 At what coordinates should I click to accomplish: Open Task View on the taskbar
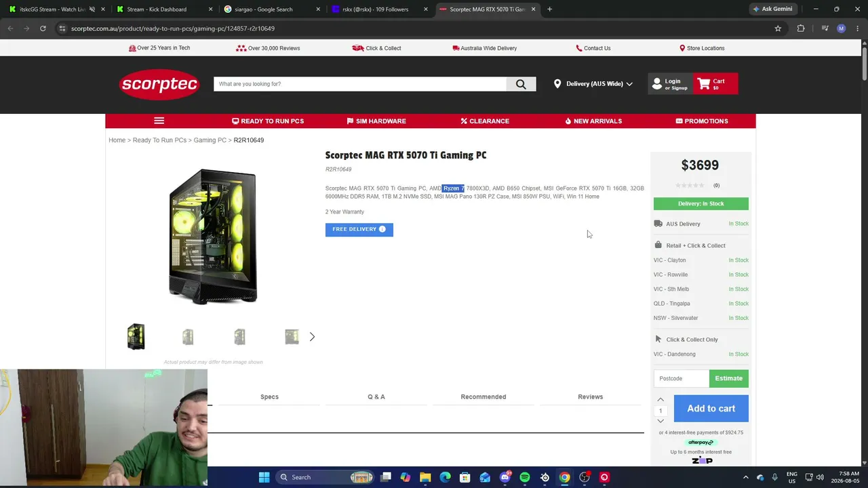[386, 477]
